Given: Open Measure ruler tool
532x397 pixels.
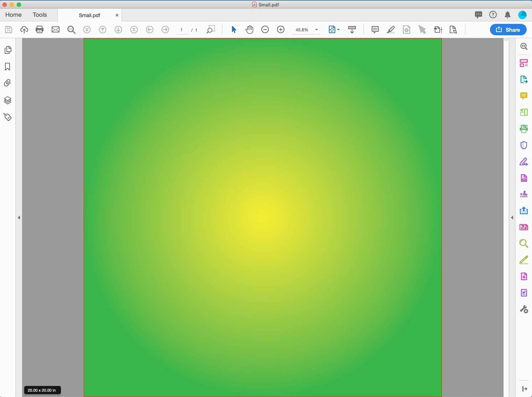Looking at the screenshot, I should (524, 260).
